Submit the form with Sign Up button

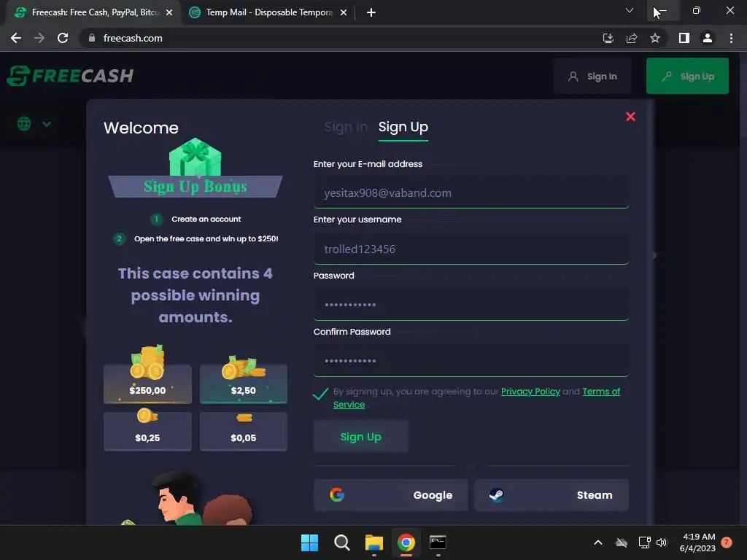(360, 437)
